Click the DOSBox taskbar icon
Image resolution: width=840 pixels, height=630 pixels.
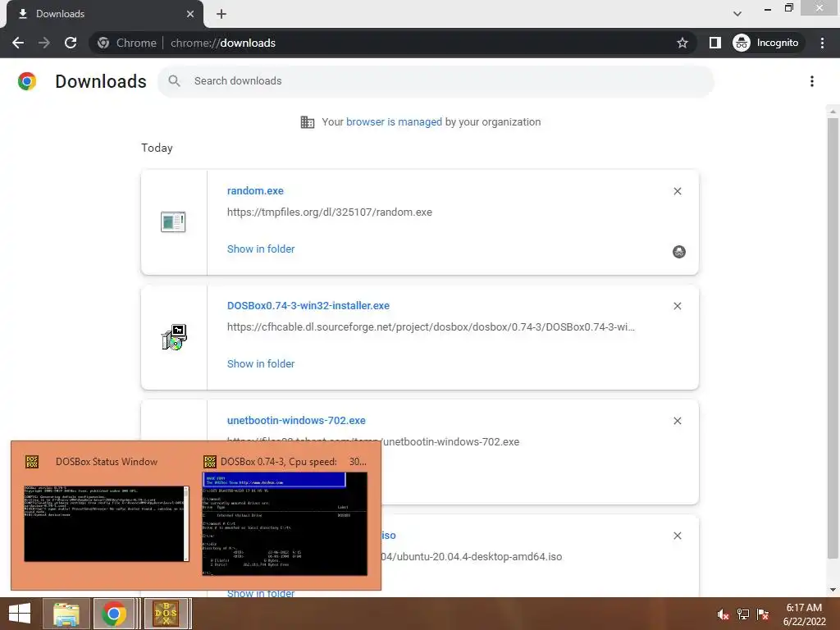[x=166, y=614]
